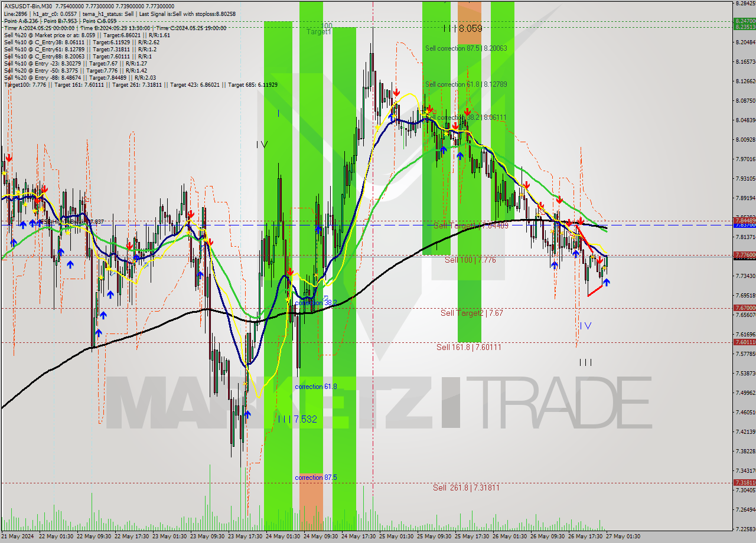This screenshot has width=756, height=543.
Task: Click the red 7.67000 price tag on the axis
Action: (744, 308)
